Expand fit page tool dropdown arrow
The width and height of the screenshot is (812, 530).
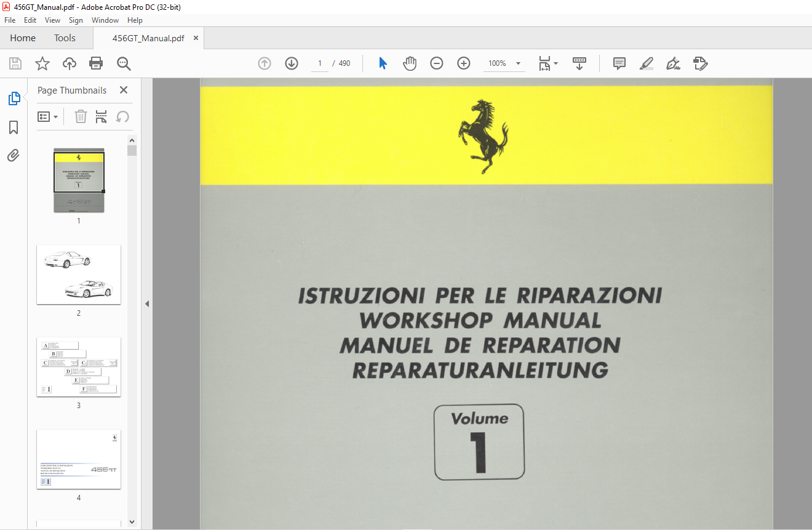click(x=556, y=63)
